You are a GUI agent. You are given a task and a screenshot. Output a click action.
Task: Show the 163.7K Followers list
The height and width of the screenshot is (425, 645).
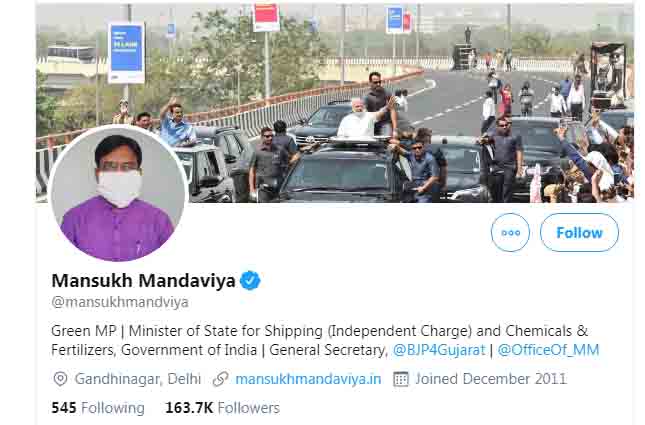[x=222, y=408]
